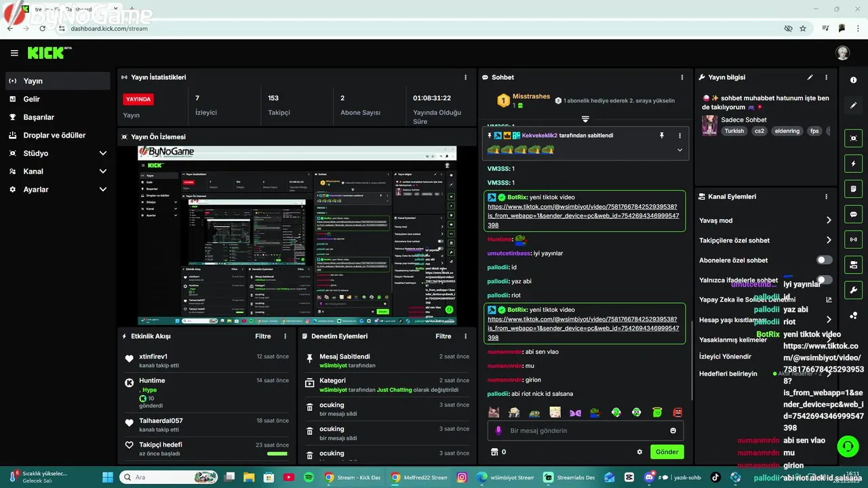Image resolution: width=868 pixels, height=488 pixels.
Task: Click the green headset support button
Action: [x=848, y=446]
